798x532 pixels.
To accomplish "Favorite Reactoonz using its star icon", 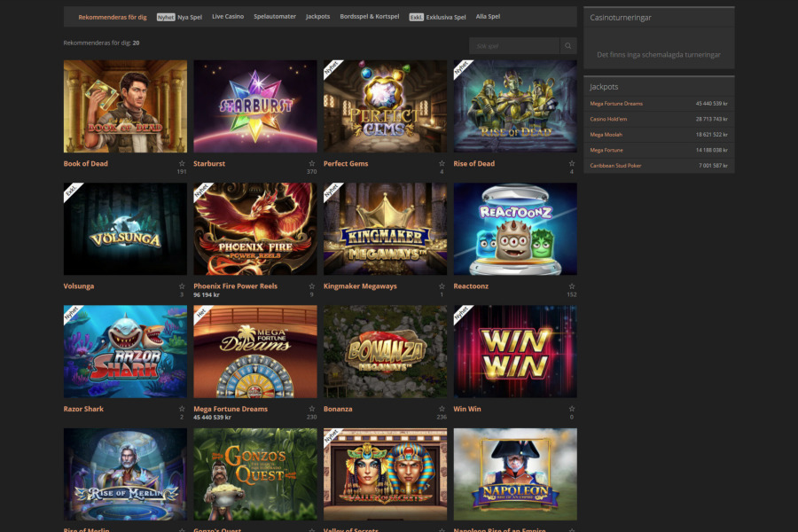I will 572,286.
